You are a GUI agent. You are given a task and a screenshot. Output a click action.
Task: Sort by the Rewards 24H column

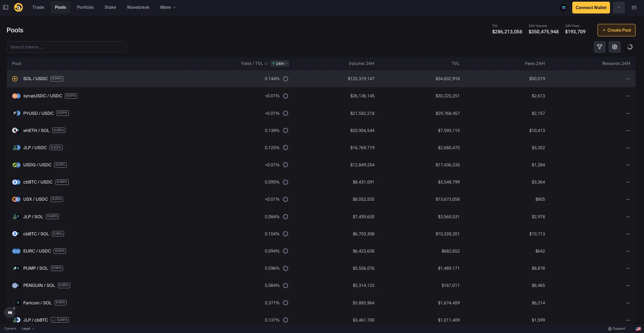click(616, 64)
